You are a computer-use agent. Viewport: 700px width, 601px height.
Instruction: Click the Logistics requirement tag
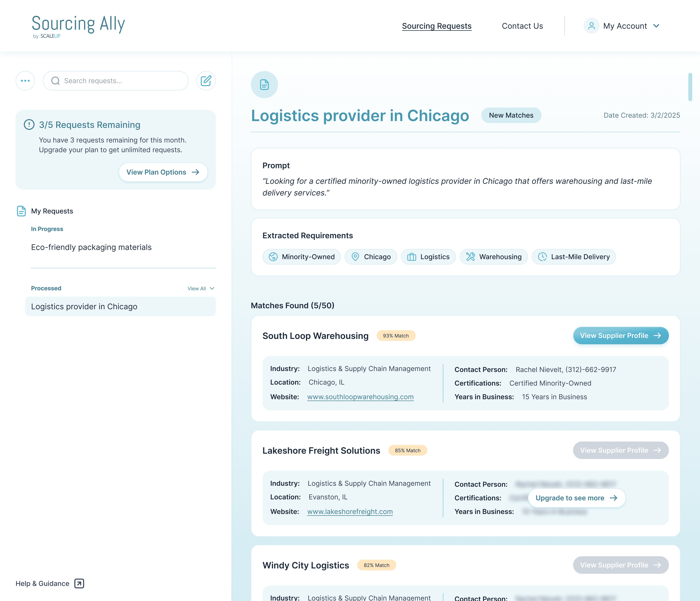pos(428,257)
